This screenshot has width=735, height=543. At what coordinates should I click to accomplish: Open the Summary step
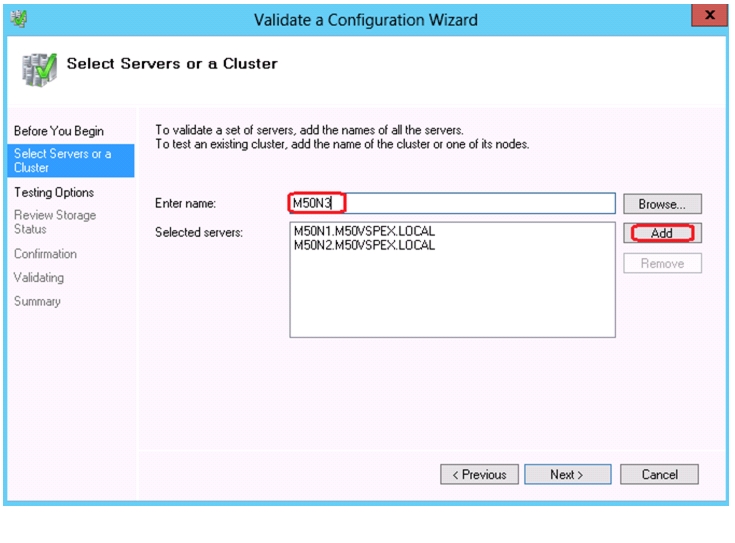tap(37, 301)
